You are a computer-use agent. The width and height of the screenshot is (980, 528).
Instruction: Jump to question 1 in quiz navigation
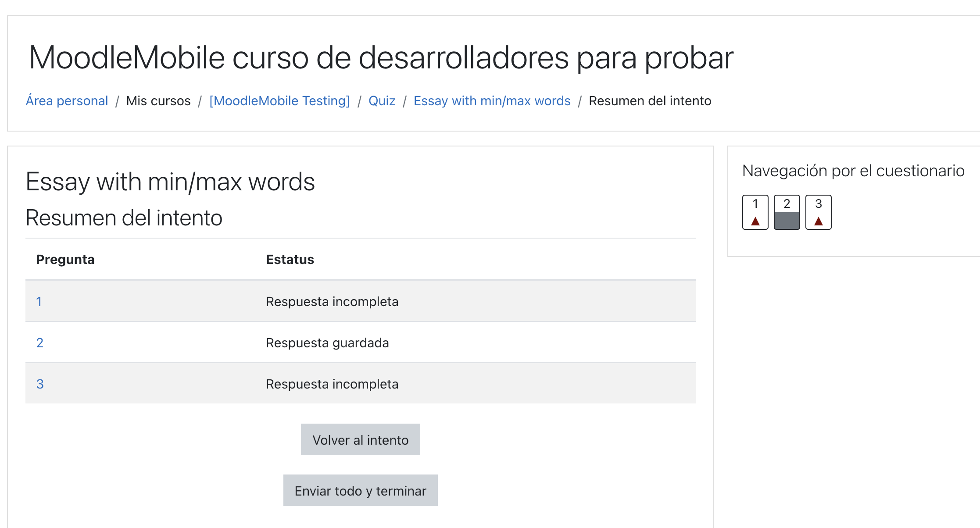(755, 212)
